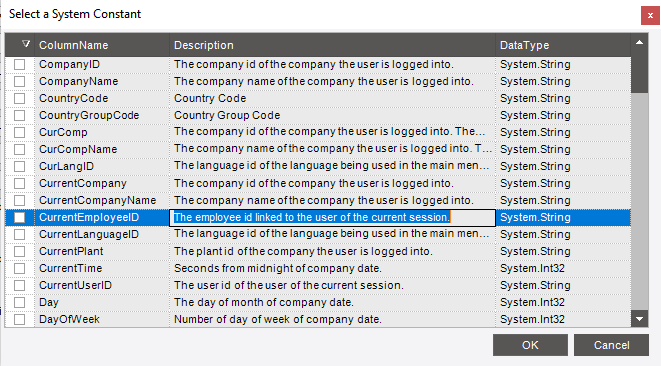The image size is (661, 366).
Task: Select the CurrentCompany checkbox
Action: click(19, 183)
